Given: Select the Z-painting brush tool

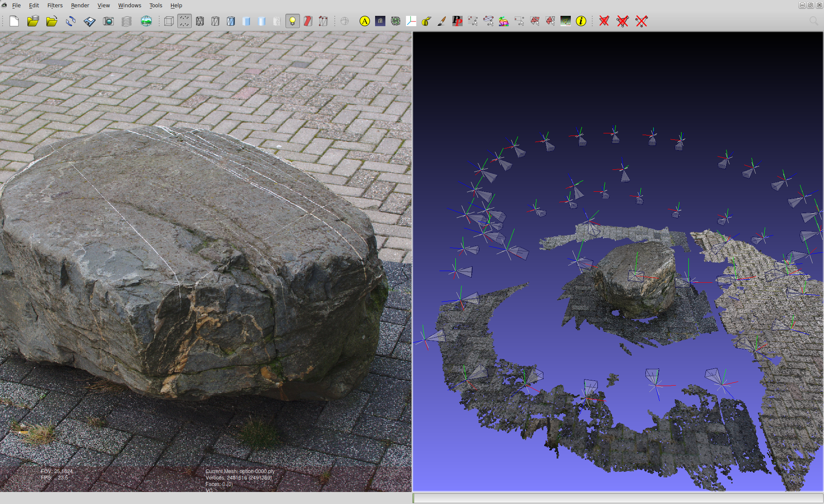Looking at the screenshot, I should coord(442,21).
